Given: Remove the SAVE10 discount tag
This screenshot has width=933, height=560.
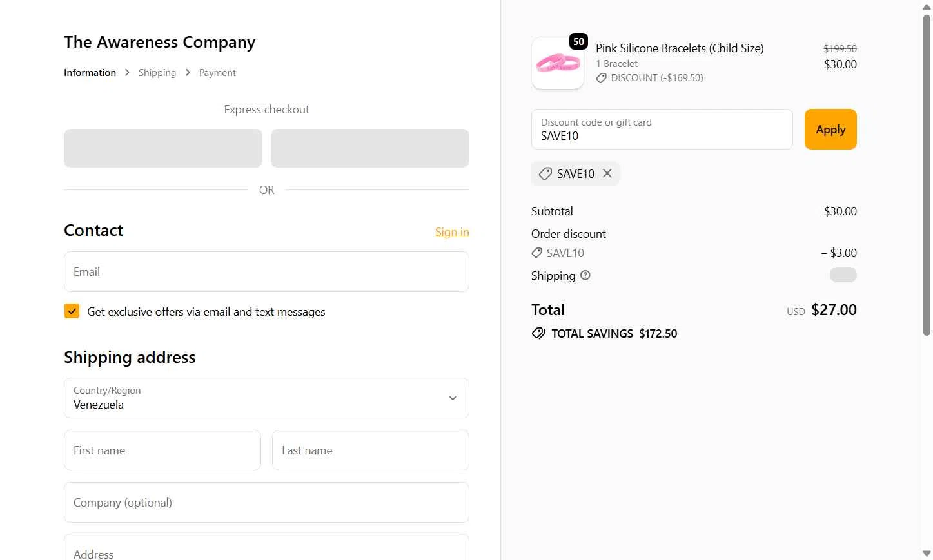Looking at the screenshot, I should pyautogui.click(x=607, y=173).
